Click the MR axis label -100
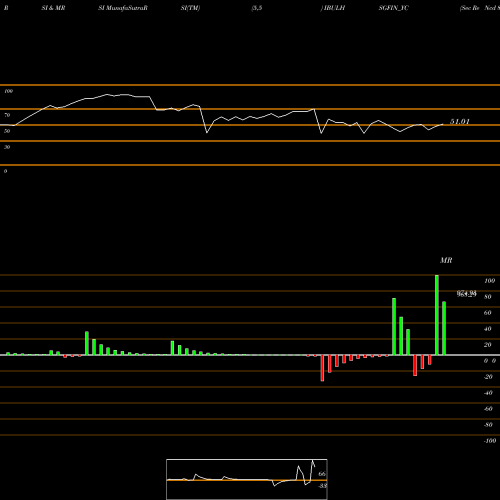500x500 pixels. [x=490, y=441]
